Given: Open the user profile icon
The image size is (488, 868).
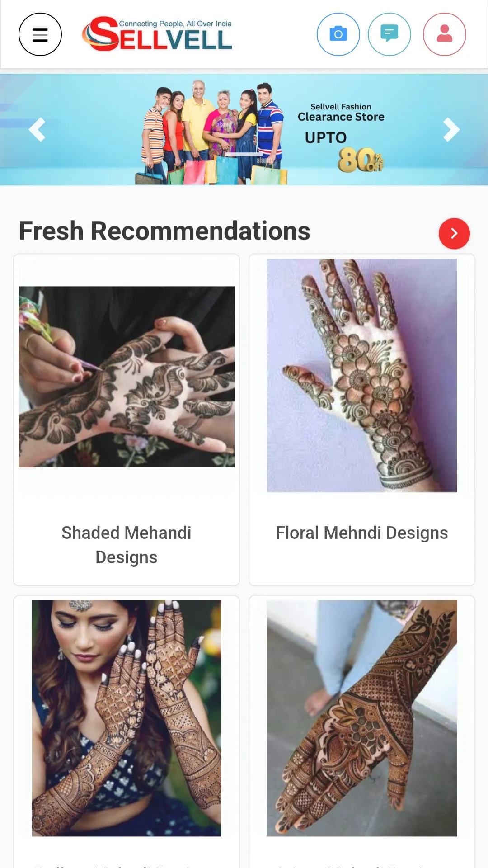Looking at the screenshot, I should (x=445, y=34).
